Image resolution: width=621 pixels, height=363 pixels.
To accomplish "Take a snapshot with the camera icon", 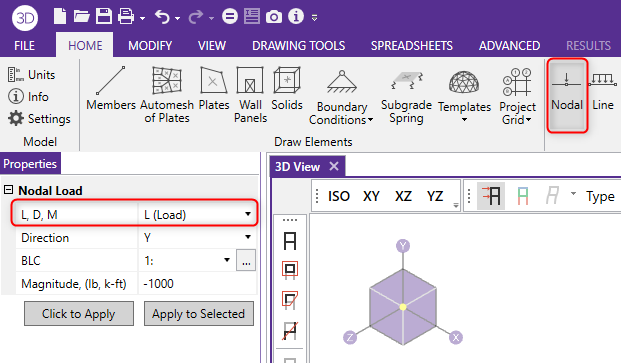I will (x=274, y=17).
